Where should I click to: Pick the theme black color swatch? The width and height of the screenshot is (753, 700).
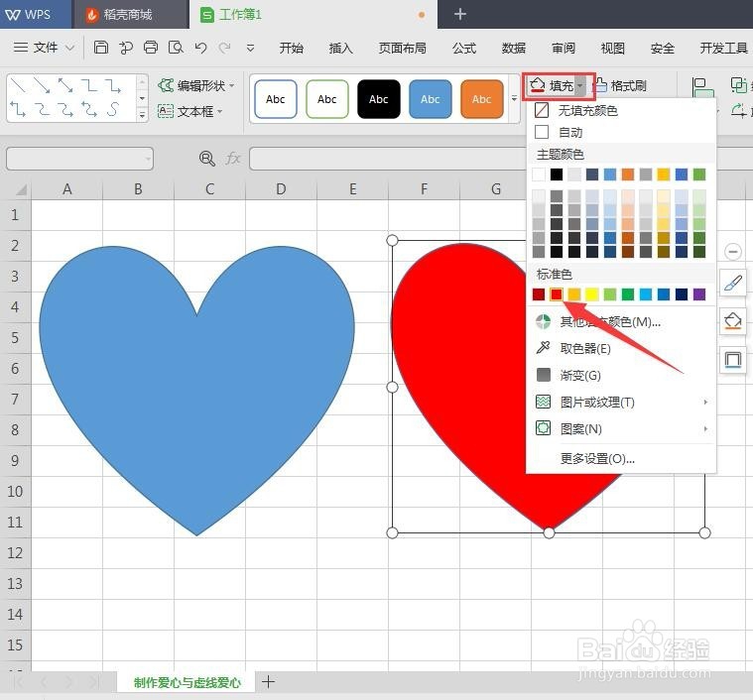[557, 175]
